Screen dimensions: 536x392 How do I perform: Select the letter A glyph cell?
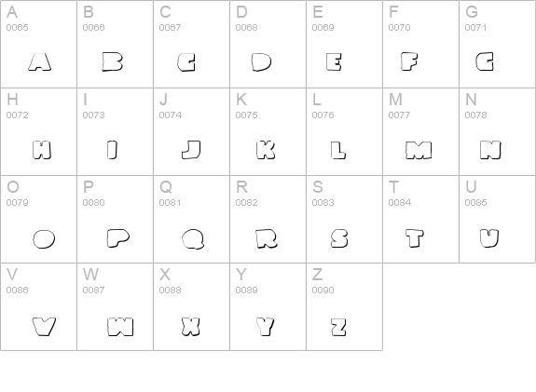pyautogui.click(x=38, y=44)
